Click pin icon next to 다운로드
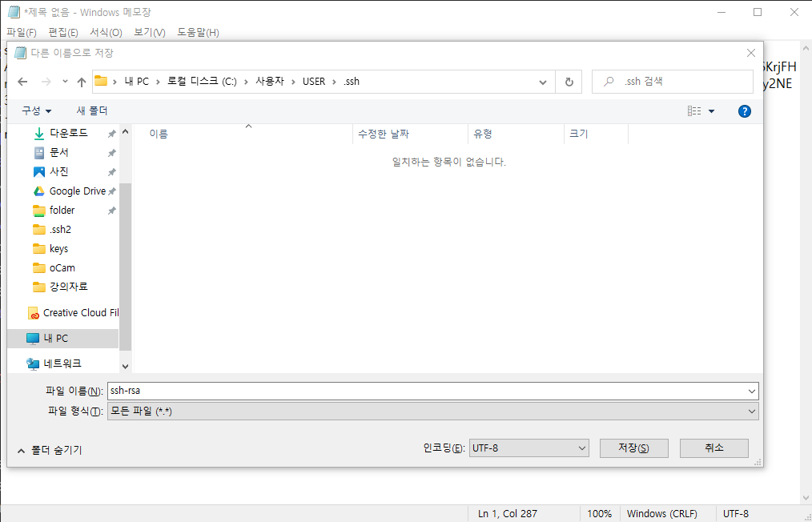The height and width of the screenshot is (522, 812). (111, 134)
